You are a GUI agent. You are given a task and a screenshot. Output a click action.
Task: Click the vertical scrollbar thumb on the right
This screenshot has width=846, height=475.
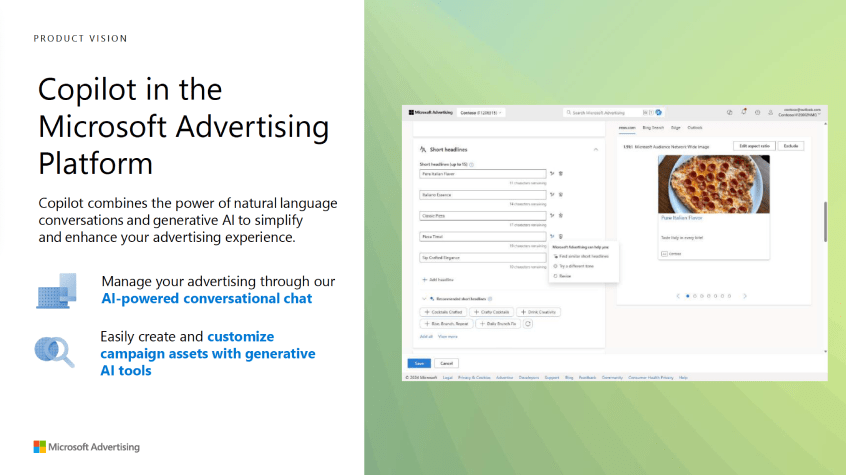825,221
